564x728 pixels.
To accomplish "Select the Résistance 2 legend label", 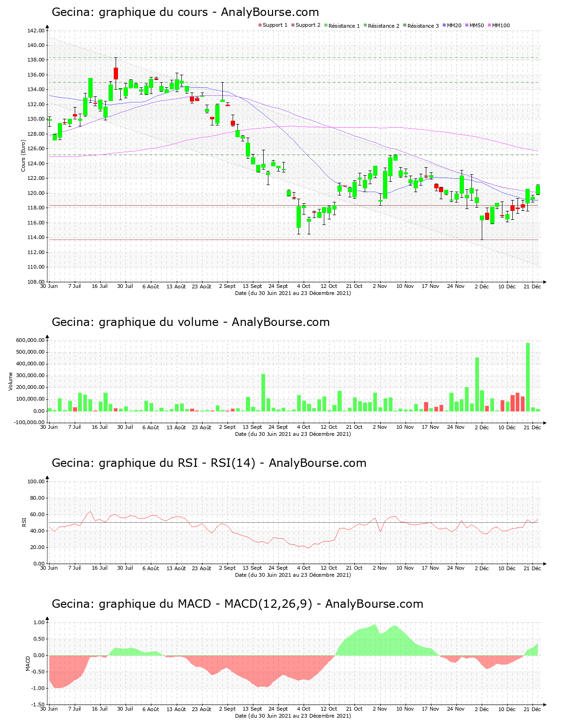I will coord(384,25).
